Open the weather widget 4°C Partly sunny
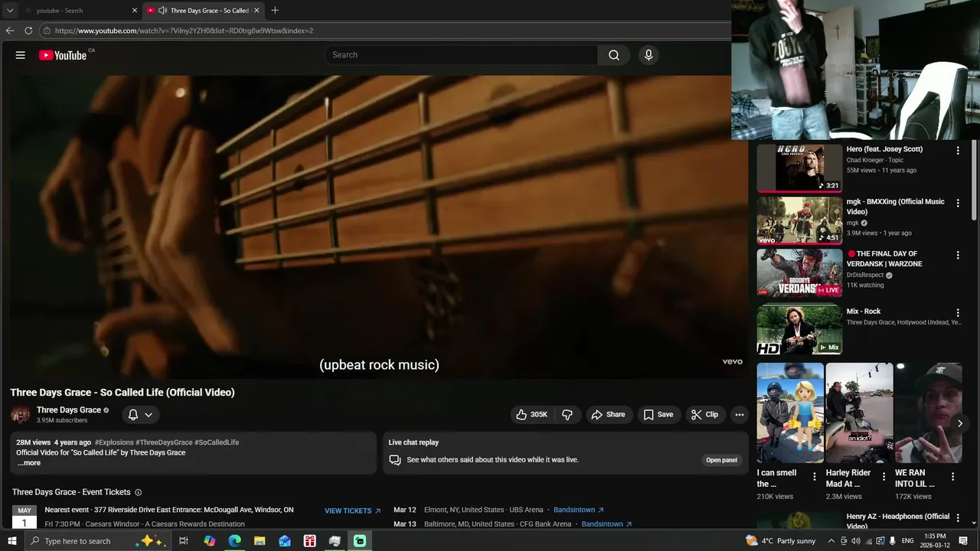This screenshot has height=551, width=980. click(780, 541)
